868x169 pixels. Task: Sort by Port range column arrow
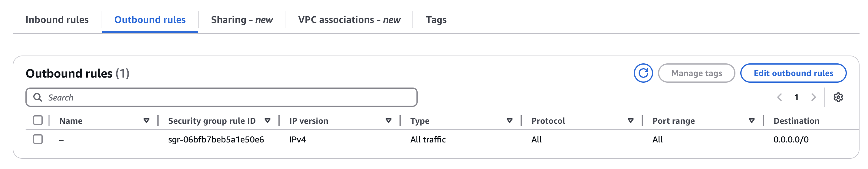point(751,121)
